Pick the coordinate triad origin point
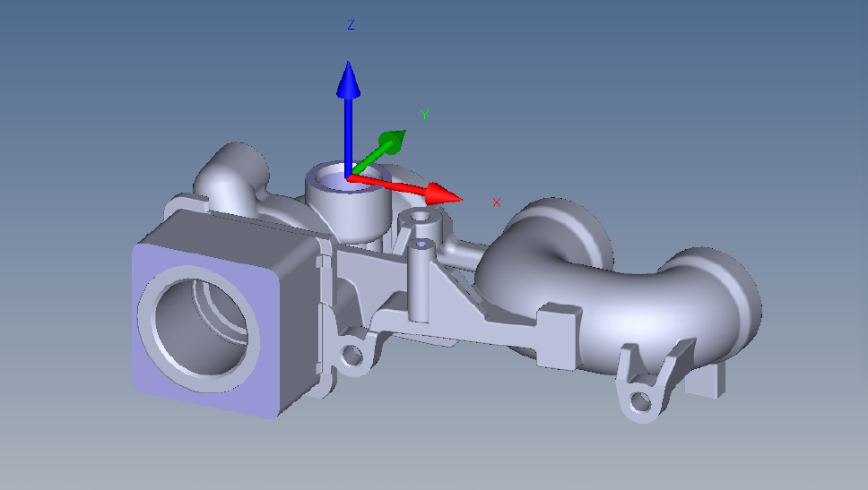The width and height of the screenshot is (868, 490). pos(348,176)
